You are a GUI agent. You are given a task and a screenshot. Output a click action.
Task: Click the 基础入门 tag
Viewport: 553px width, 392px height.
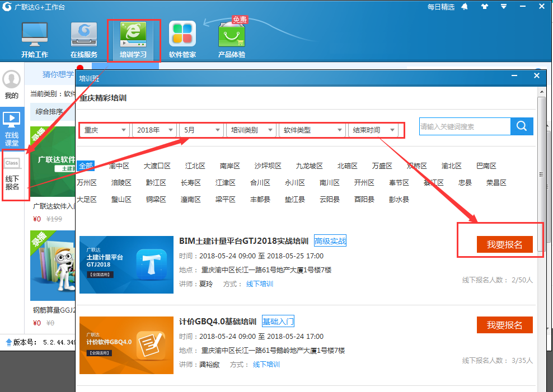278,322
